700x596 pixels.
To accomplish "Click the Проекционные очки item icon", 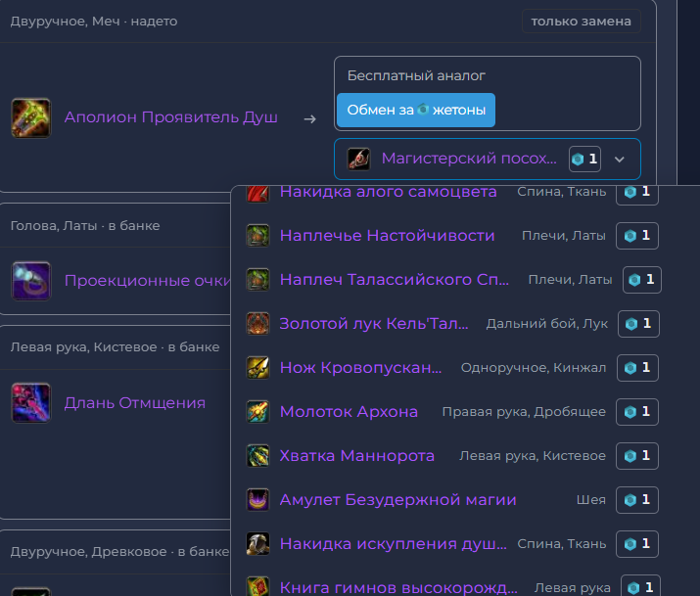I will [30, 281].
